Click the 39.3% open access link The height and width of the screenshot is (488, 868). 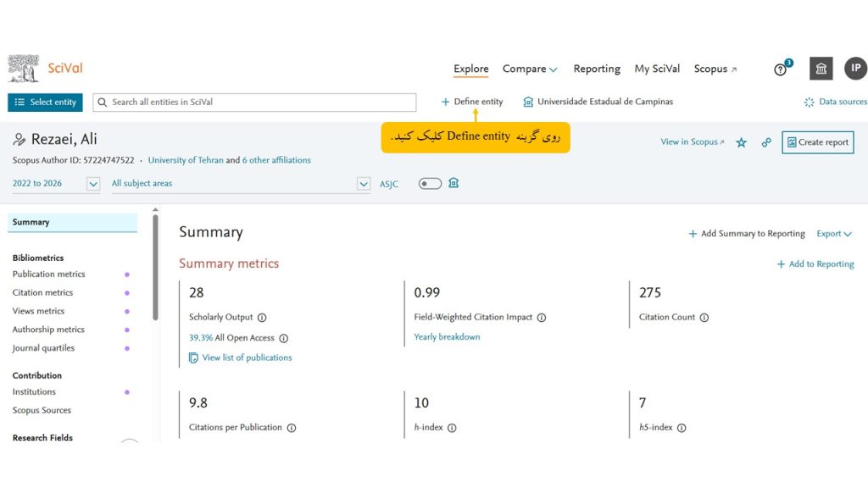point(200,338)
